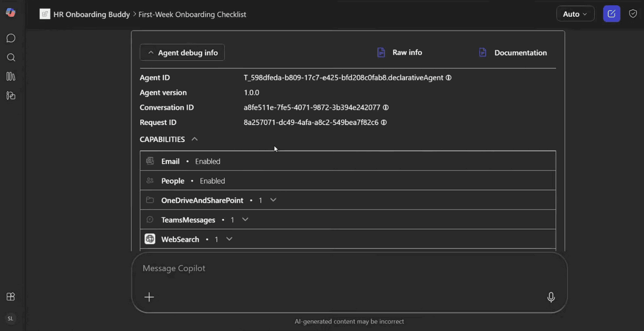Click HR Onboarding Buddy breadcrumb
Image resolution: width=644 pixels, height=331 pixels.
(92, 15)
